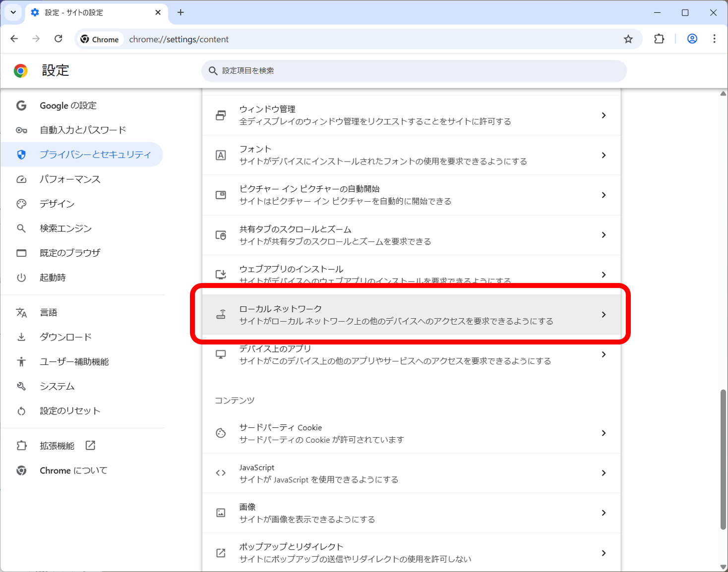728x572 pixels.
Task: Open 起動時 settings
Action: pyautogui.click(x=81, y=278)
